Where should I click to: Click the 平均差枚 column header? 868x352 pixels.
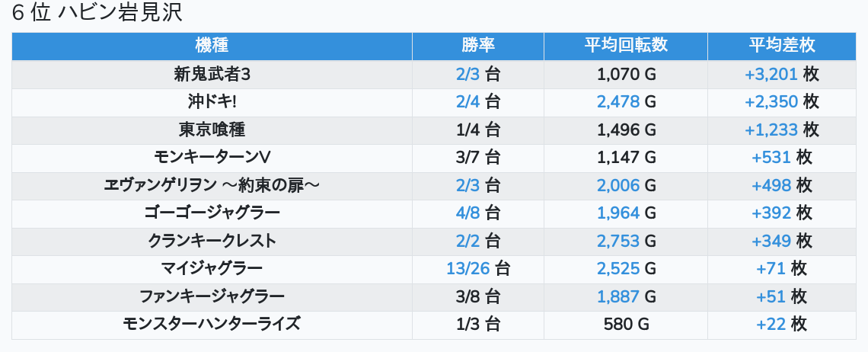[781, 45]
